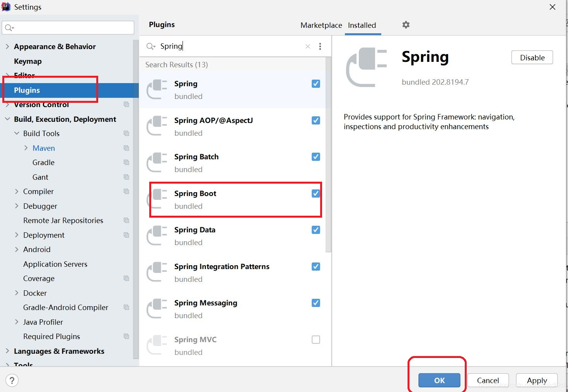Expand Languages & Frameworks section
The image size is (568, 392).
(x=7, y=351)
